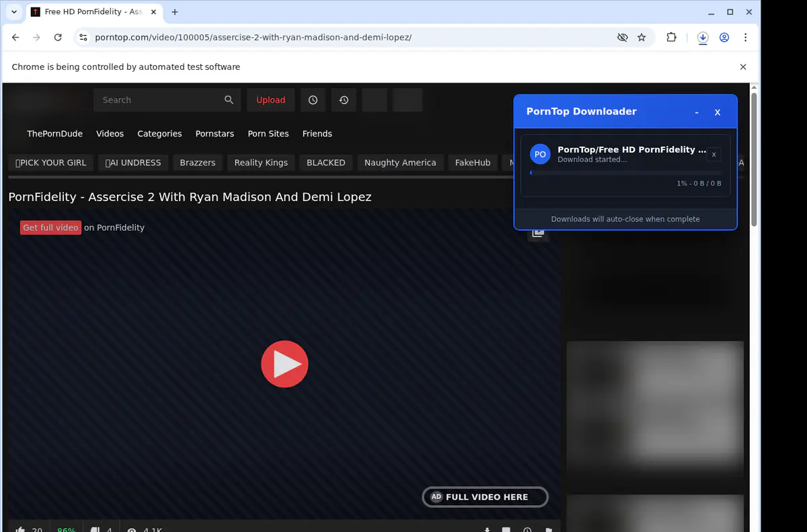Open site information icon in address bar
Viewport: 807px width, 532px height.
(83, 38)
